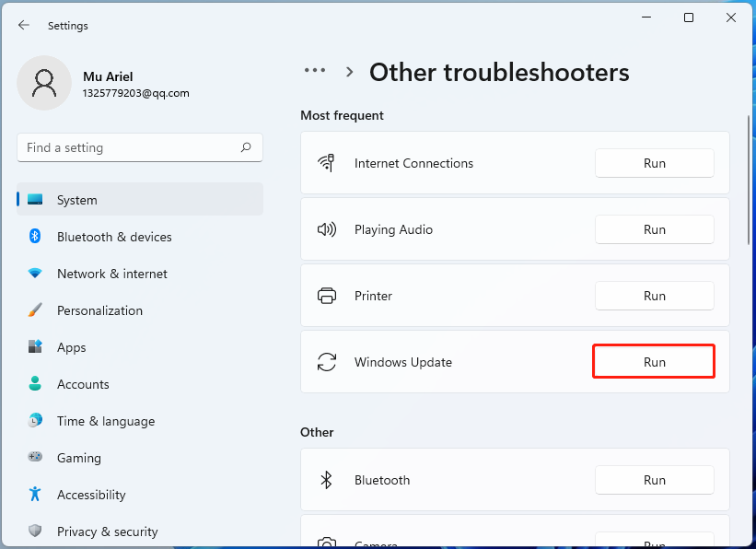Image resolution: width=756 pixels, height=549 pixels.
Task: Run the Internet Connections troubleshooter
Action: point(655,163)
